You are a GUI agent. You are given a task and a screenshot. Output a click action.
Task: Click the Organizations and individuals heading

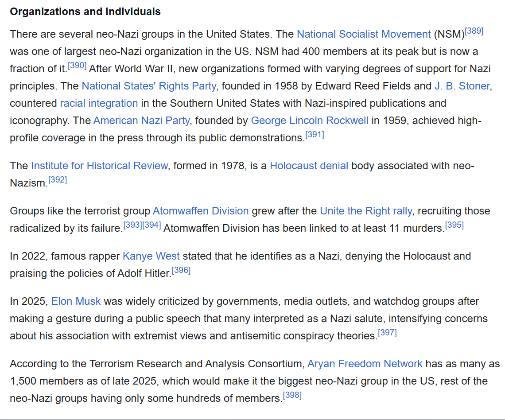[x=85, y=12]
